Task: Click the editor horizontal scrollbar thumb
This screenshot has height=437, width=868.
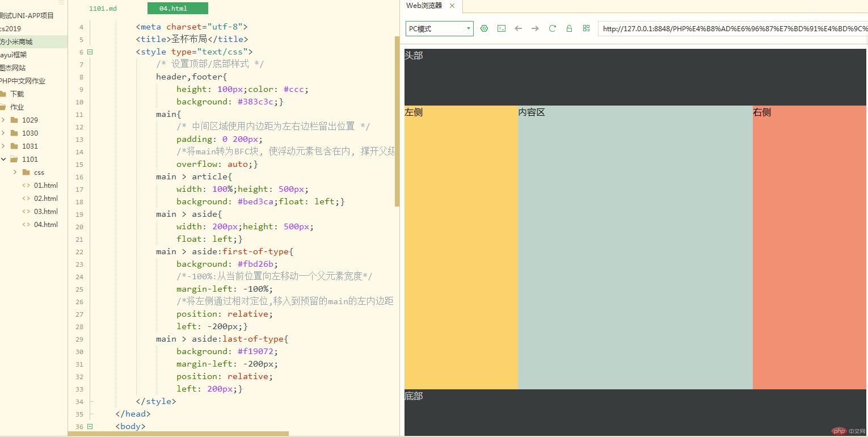Action: [178, 434]
